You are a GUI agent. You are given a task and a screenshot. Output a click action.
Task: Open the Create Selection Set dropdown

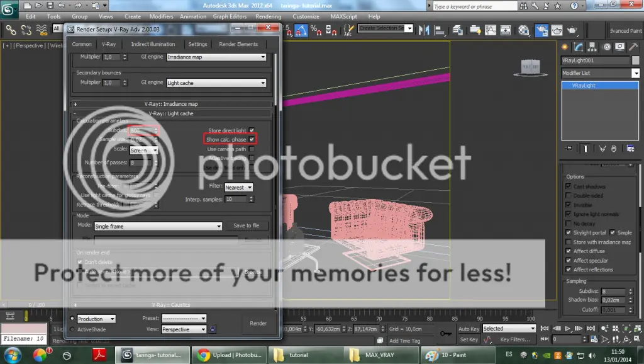[x=386, y=28]
